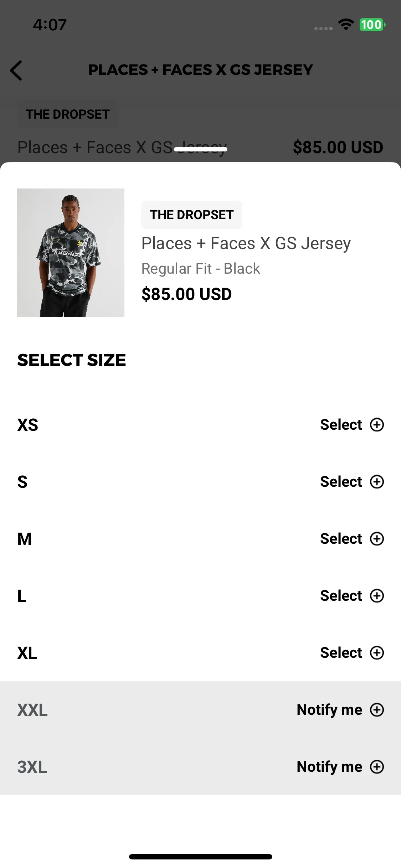
Task: Go back using the header chevron
Action: click(16, 70)
